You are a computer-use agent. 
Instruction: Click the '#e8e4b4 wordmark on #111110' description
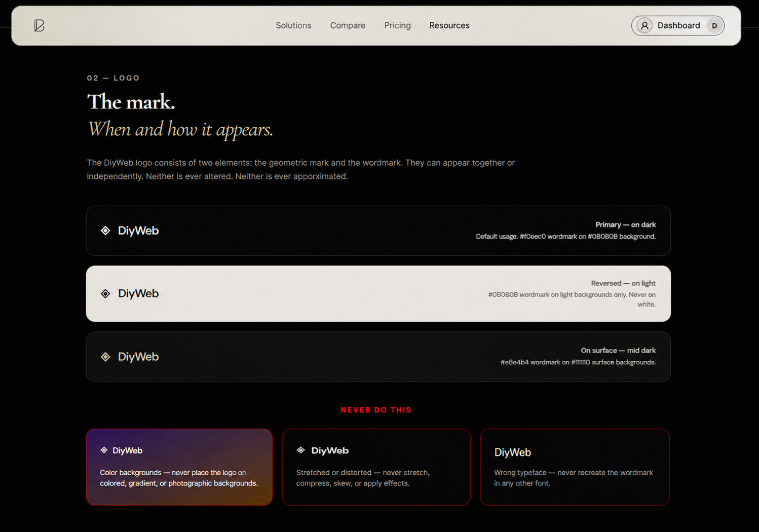click(x=578, y=362)
